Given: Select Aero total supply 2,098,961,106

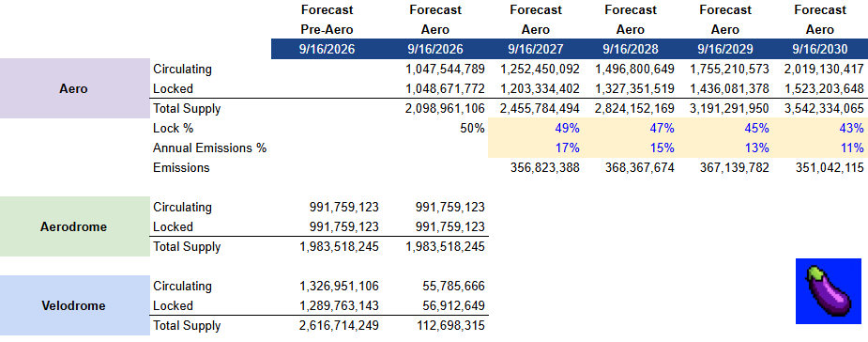Looking at the screenshot, I should point(445,109).
